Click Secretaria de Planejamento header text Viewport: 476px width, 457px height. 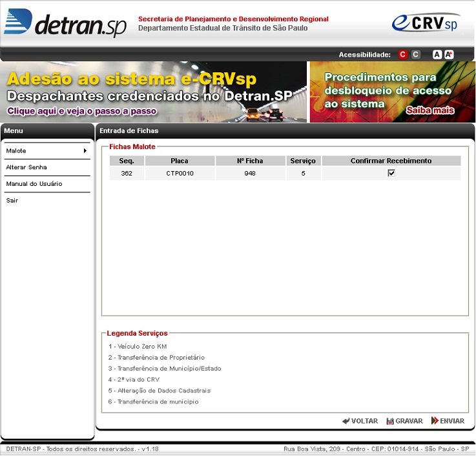[x=233, y=19]
